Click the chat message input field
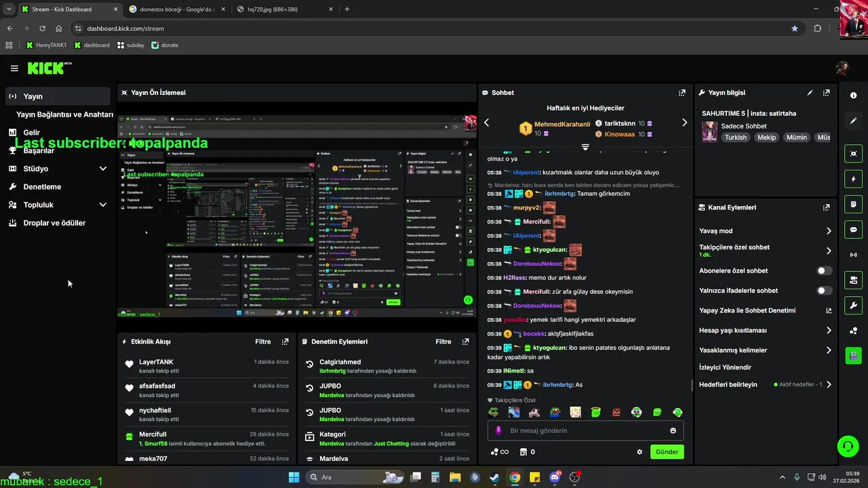868x488 pixels. 585,430
